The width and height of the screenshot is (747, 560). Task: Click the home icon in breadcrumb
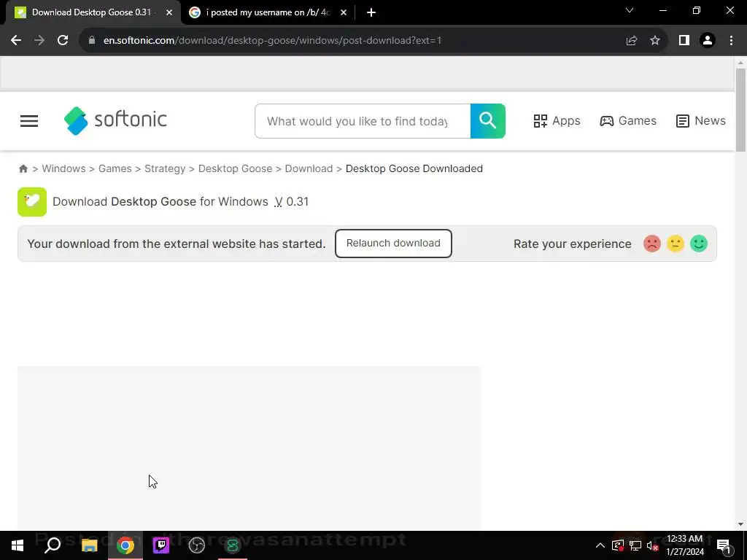pos(23,168)
